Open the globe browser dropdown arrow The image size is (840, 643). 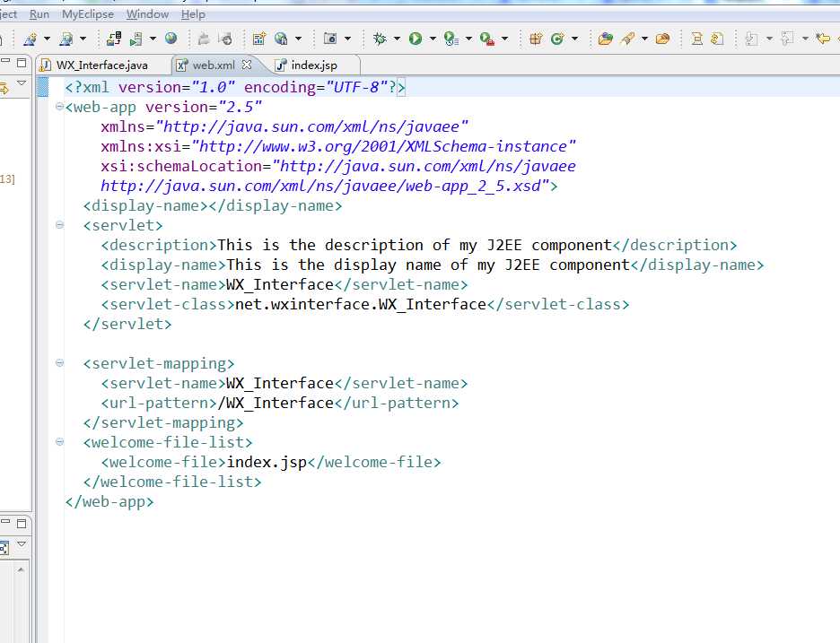298,39
